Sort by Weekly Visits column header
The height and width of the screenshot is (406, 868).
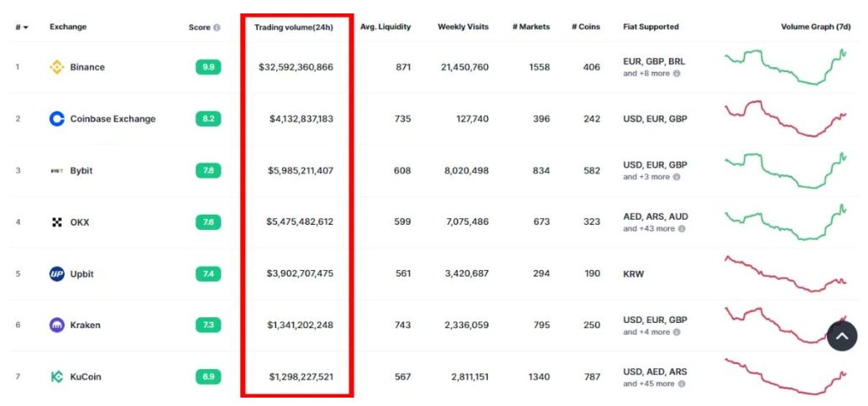(x=463, y=27)
